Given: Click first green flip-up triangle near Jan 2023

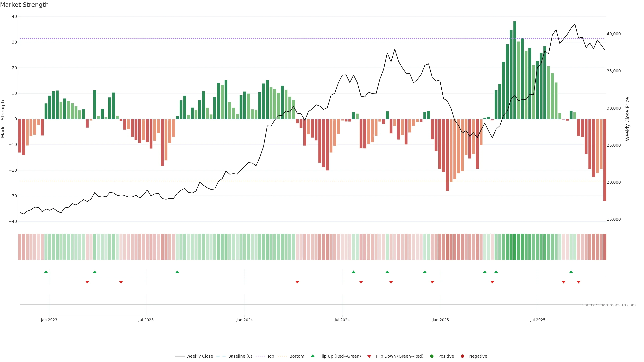Looking at the screenshot, I should [46, 272].
